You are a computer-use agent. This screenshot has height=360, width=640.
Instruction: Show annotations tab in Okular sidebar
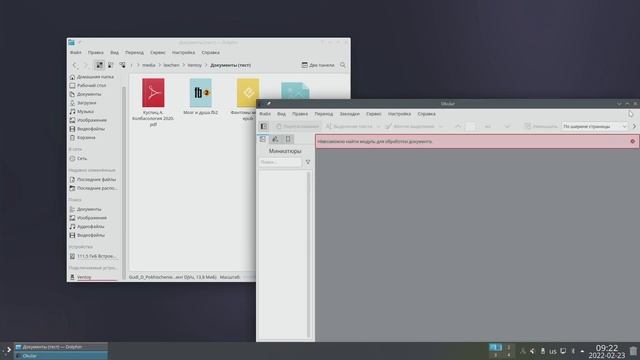pos(276,139)
